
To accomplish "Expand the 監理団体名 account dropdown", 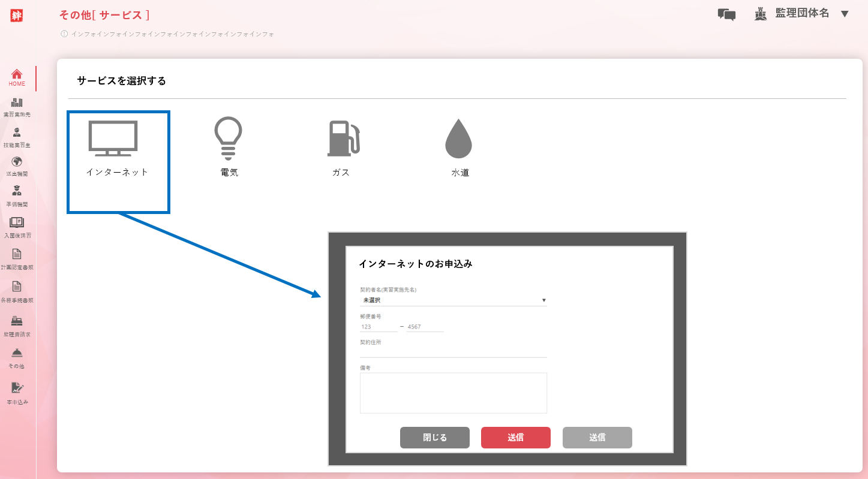I will tap(845, 14).
